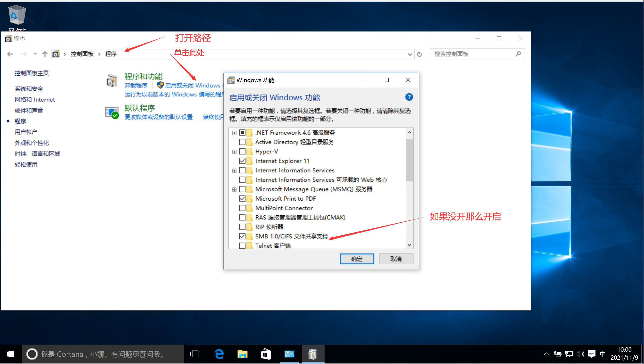Viewport: 644px width, 364px height.
Task: Open the Action Center notification icon
Action: [x=592, y=354]
